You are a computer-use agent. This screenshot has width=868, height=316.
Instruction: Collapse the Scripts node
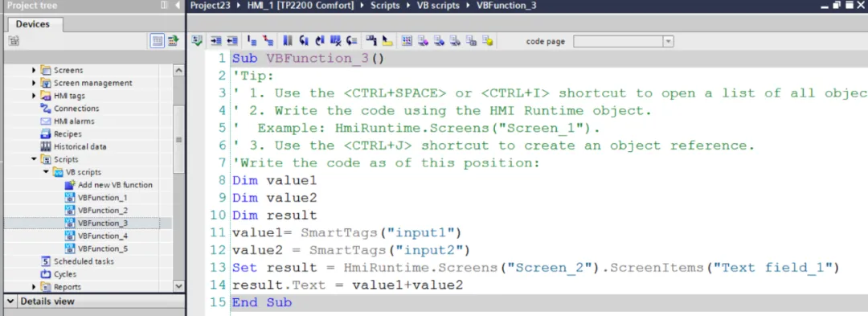35,159
